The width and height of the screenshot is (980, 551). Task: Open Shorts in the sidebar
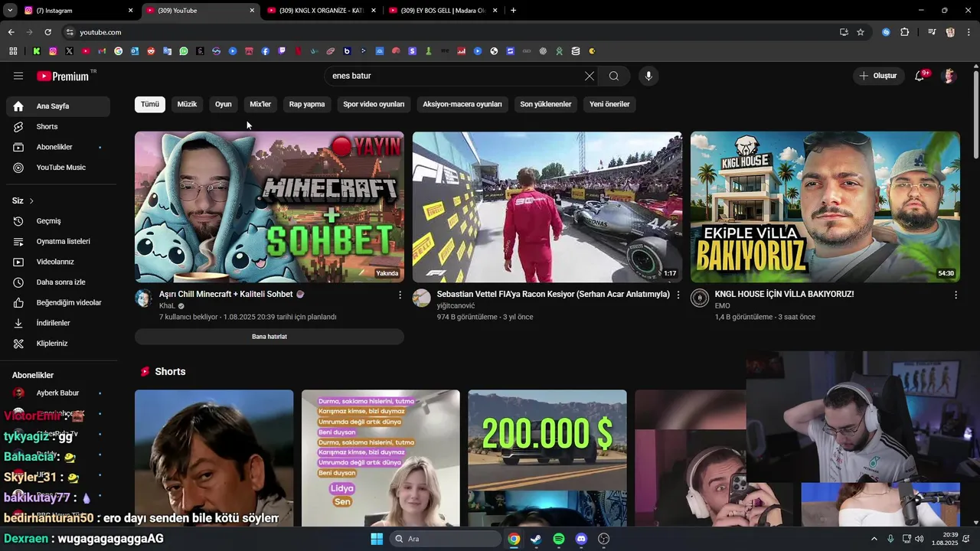58,126
